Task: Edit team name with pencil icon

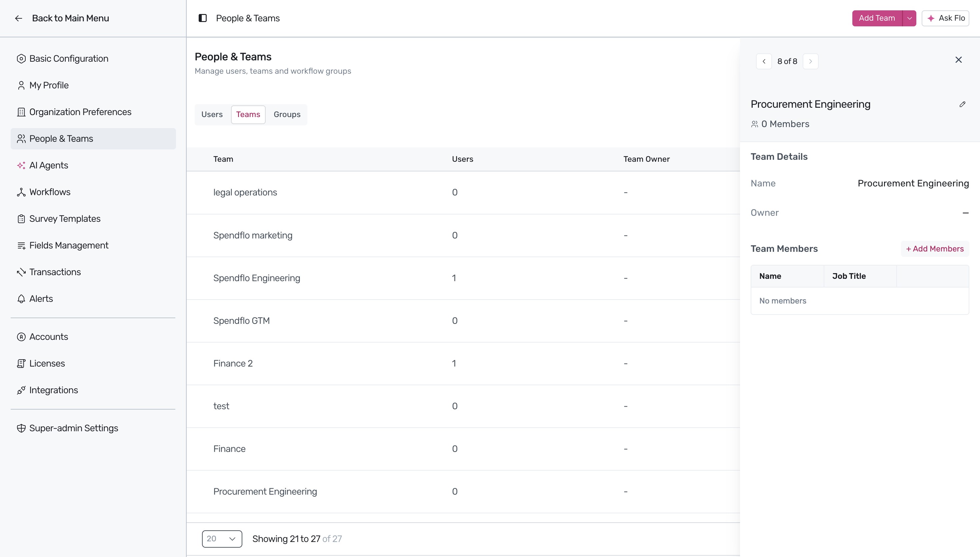Action: click(962, 104)
